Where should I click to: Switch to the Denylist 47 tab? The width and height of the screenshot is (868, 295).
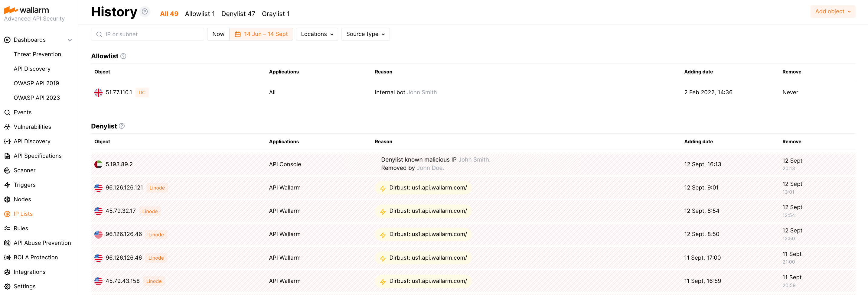pyautogui.click(x=238, y=14)
